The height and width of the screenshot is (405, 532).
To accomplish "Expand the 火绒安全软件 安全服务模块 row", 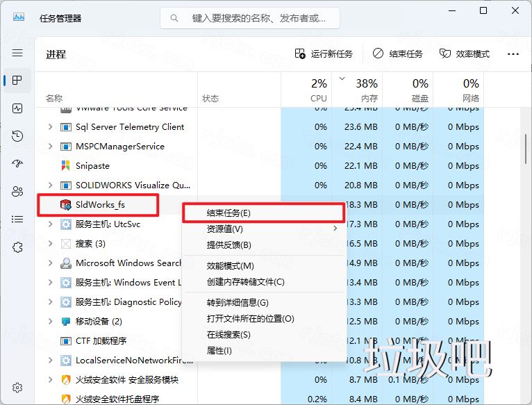I will [x=50, y=379].
